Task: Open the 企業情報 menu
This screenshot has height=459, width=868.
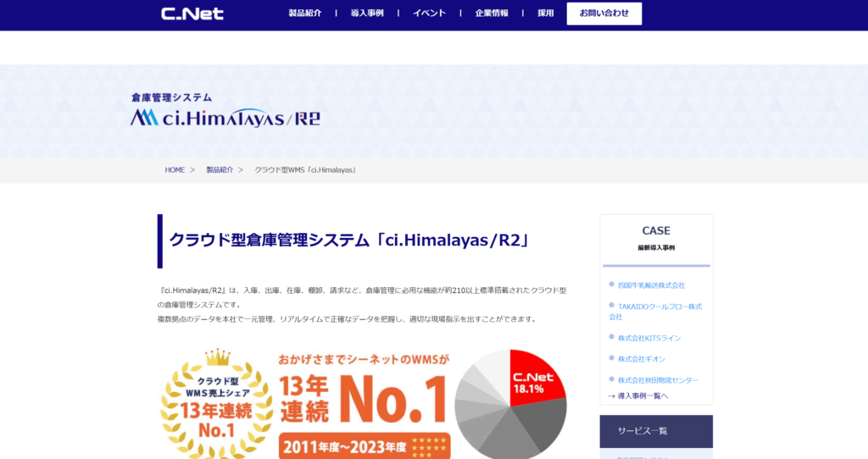Action: pos(492,14)
